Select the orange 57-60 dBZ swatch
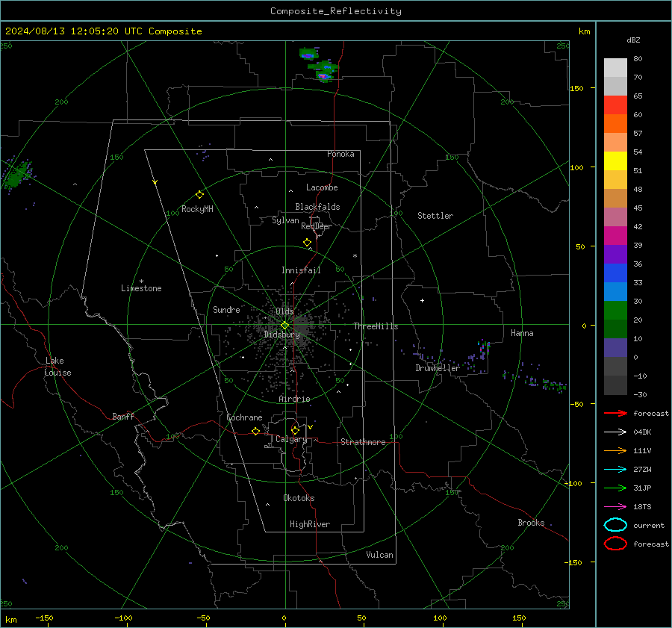 coord(615,124)
